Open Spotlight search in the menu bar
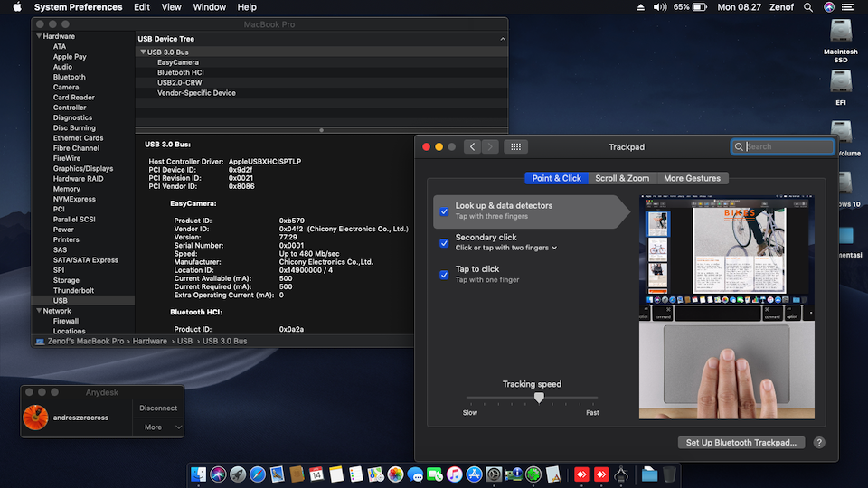The width and height of the screenshot is (868, 488). [x=808, y=7]
